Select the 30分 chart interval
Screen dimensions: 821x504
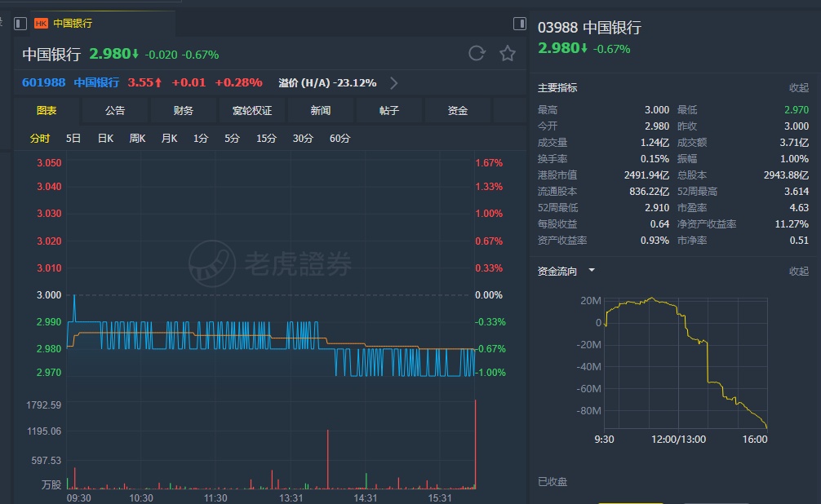click(x=303, y=139)
